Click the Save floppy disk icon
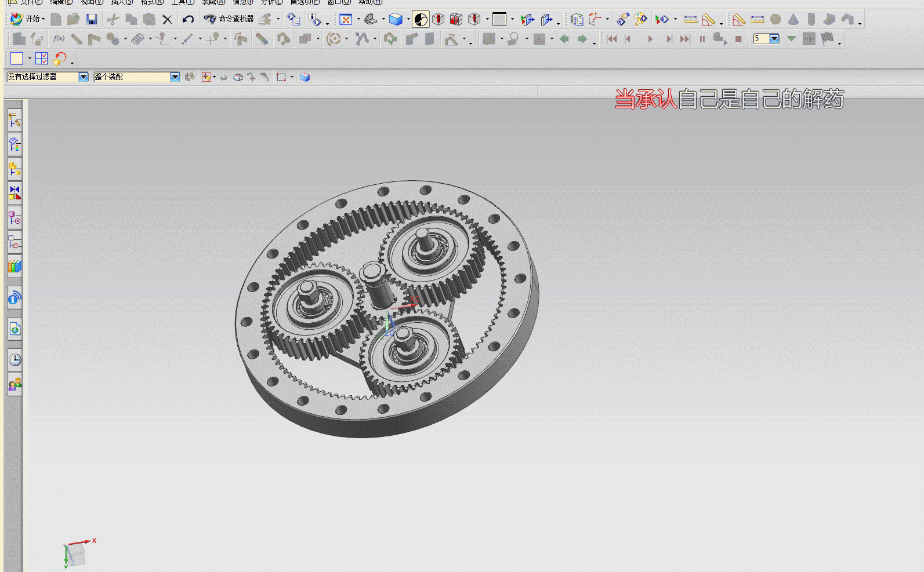This screenshot has width=924, height=572. point(92,19)
